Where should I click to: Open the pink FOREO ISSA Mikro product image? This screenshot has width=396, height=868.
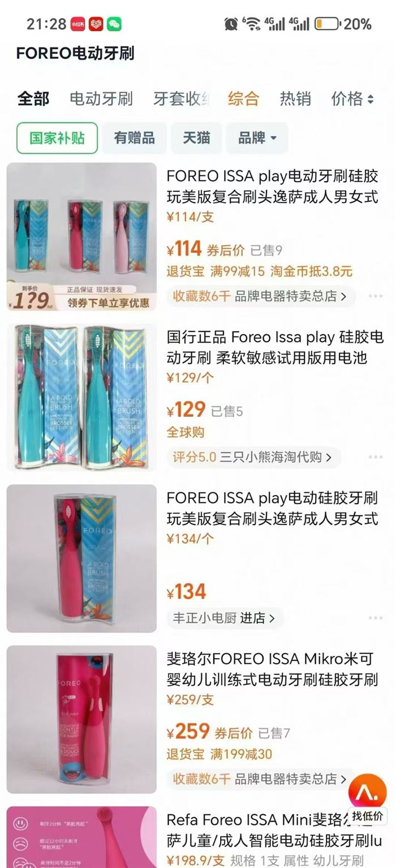[81, 719]
